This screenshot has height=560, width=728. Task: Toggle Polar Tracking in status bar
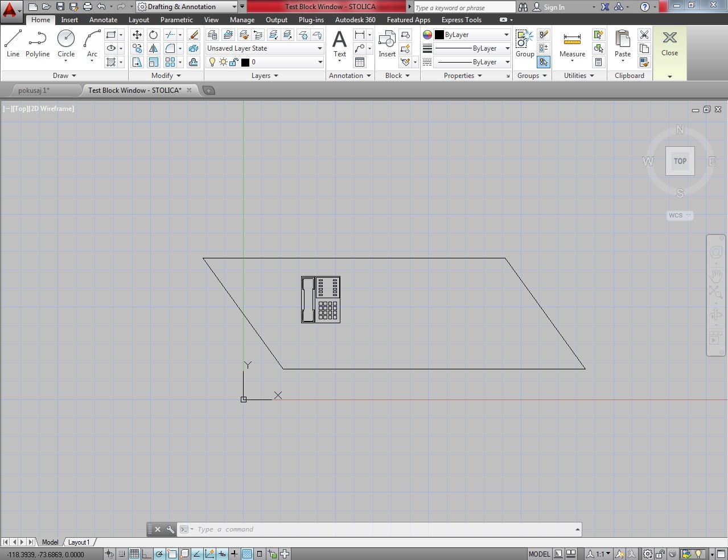click(x=159, y=554)
